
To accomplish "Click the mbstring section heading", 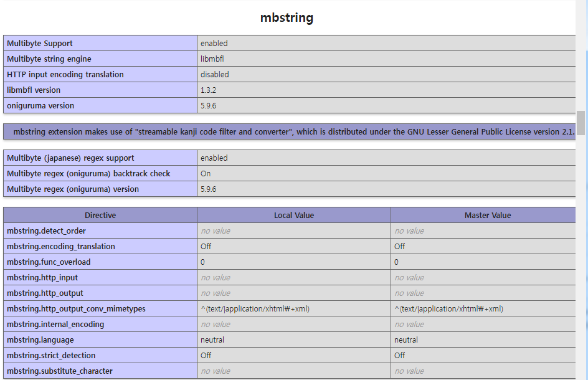I will (x=287, y=17).
